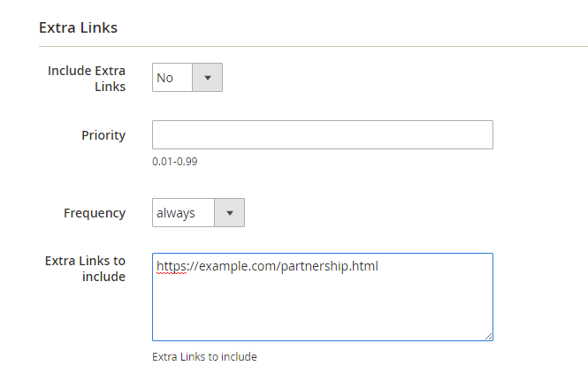Click the Extra Links to include field label

coord(86,269)
